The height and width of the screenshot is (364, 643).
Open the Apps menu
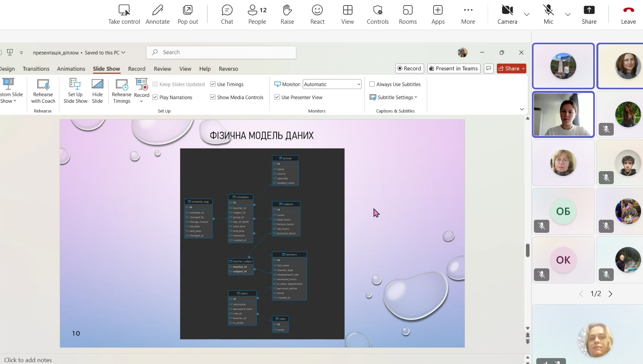438,15
